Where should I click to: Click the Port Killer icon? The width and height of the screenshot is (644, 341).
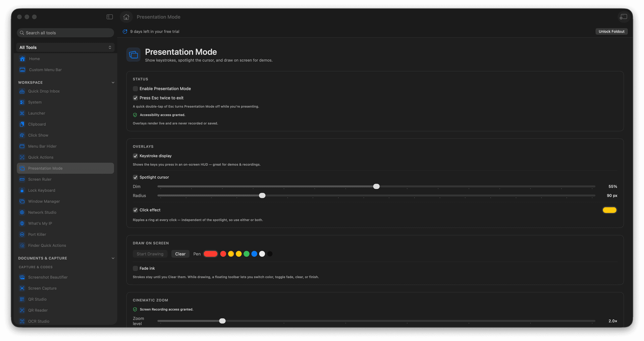pos(22,235)
